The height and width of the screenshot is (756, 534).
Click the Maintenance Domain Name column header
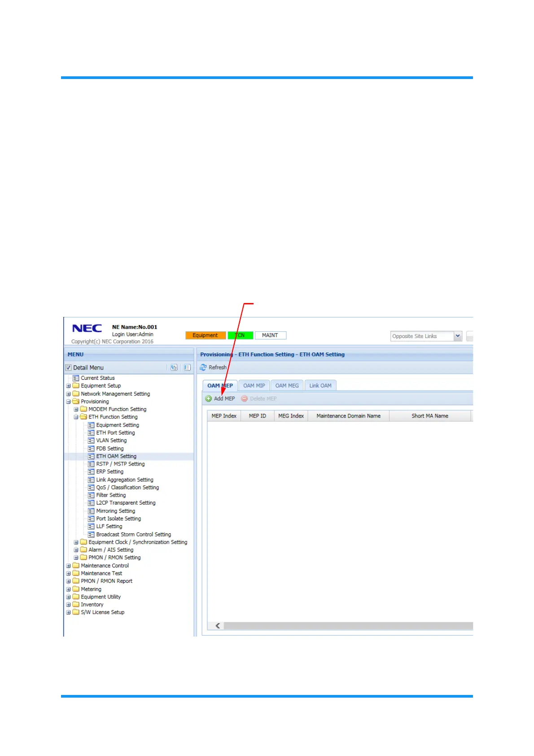[349, 416]
